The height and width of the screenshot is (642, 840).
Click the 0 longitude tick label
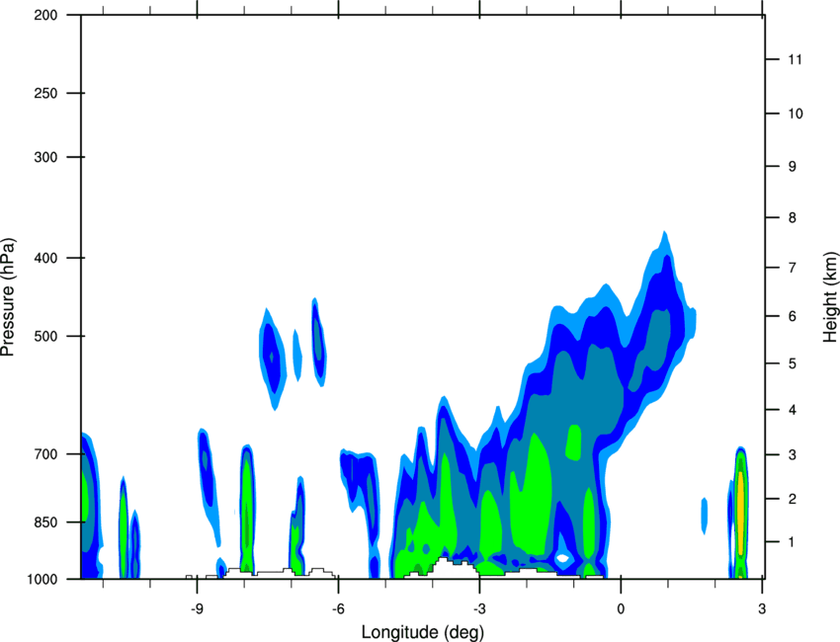pyautogui.click(x=621, y=609)
